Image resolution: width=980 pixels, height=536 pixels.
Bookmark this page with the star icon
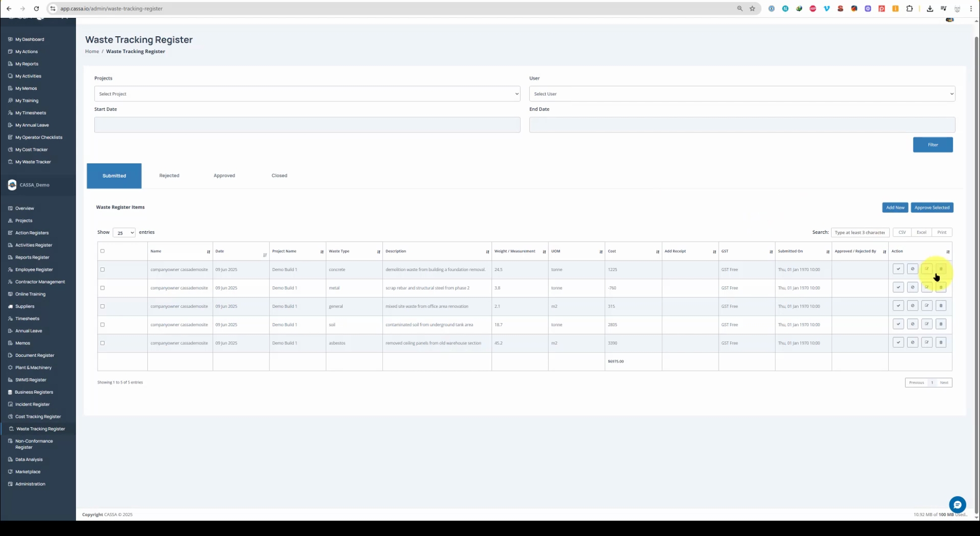(x=752, y=8)
